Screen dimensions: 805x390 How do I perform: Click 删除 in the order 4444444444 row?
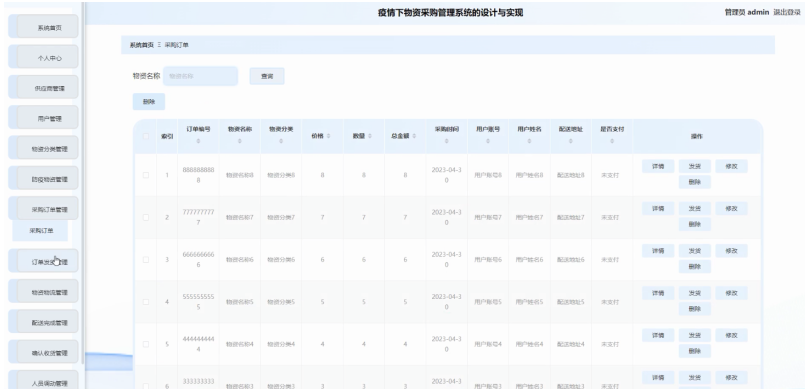click(x=695, y=351)
